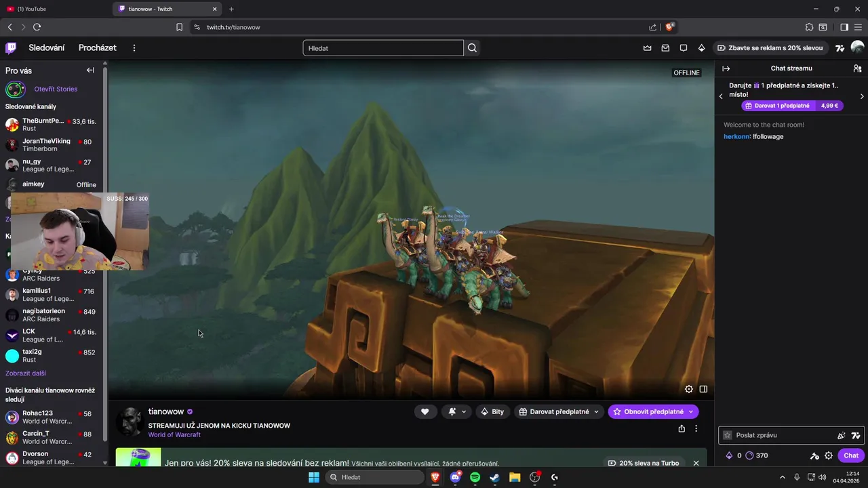Share the tianowow channel

[682, 428]
